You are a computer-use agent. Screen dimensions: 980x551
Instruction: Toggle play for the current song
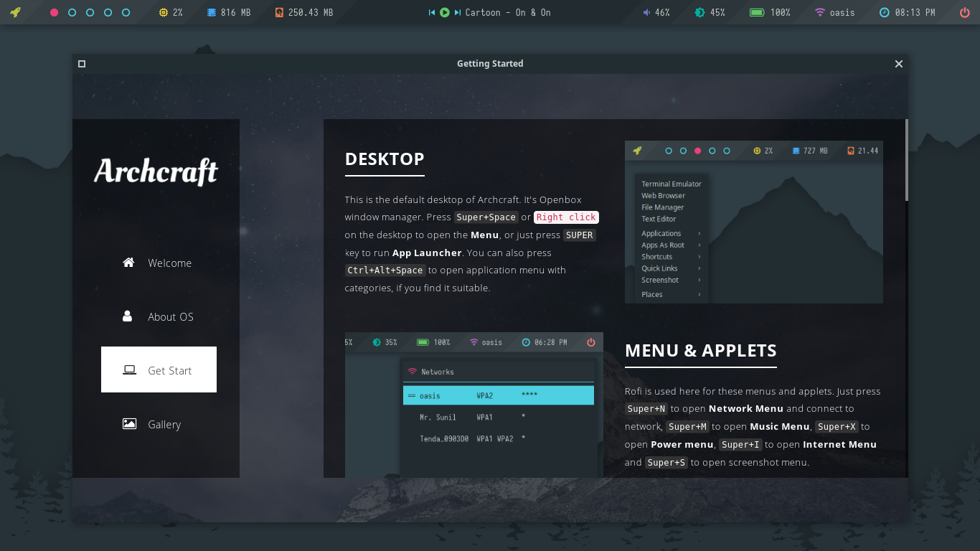click(444, 12)
